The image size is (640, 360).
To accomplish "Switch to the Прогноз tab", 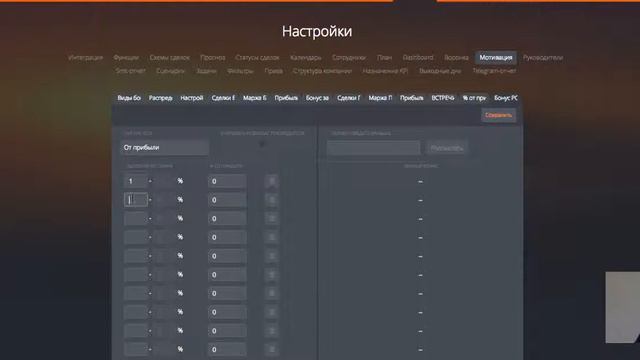I will click(213, 58).
